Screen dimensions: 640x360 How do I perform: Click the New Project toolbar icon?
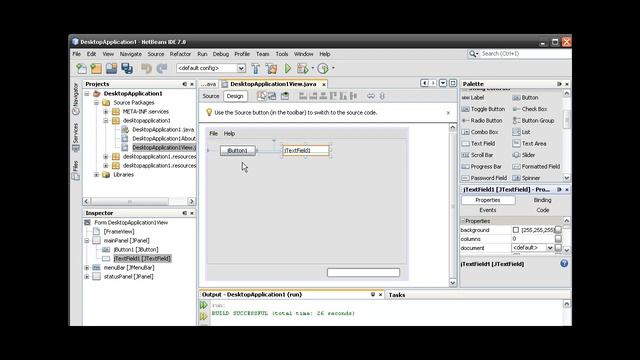[96, 68]
